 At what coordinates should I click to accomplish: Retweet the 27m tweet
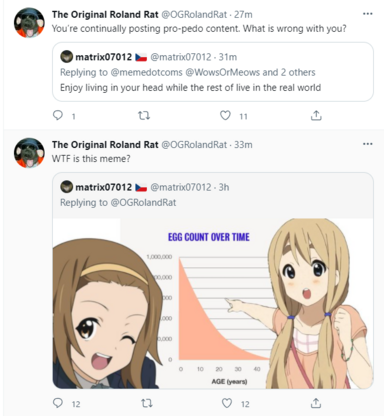[x=144, y=116]
